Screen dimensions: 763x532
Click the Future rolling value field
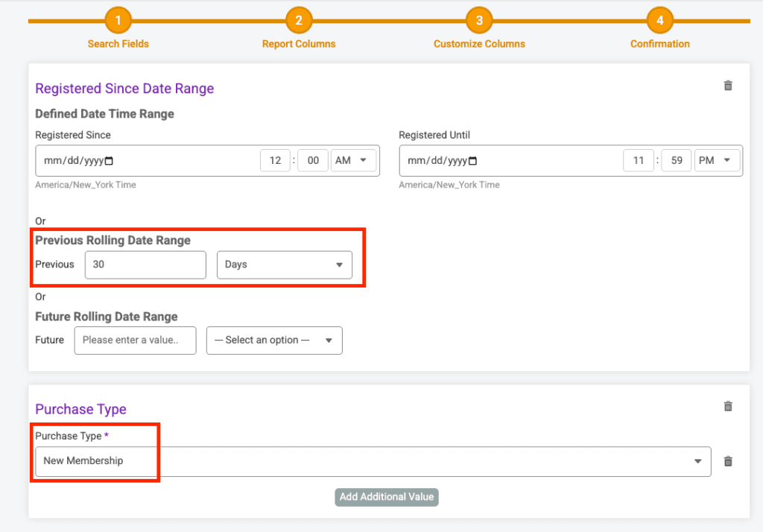(x=135, y=340)
